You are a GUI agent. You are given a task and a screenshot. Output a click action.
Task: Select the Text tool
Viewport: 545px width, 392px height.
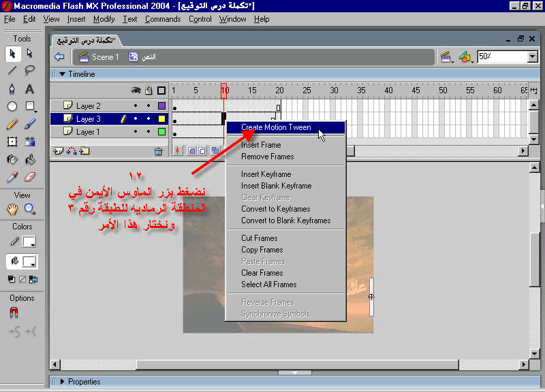click(29, 89)
